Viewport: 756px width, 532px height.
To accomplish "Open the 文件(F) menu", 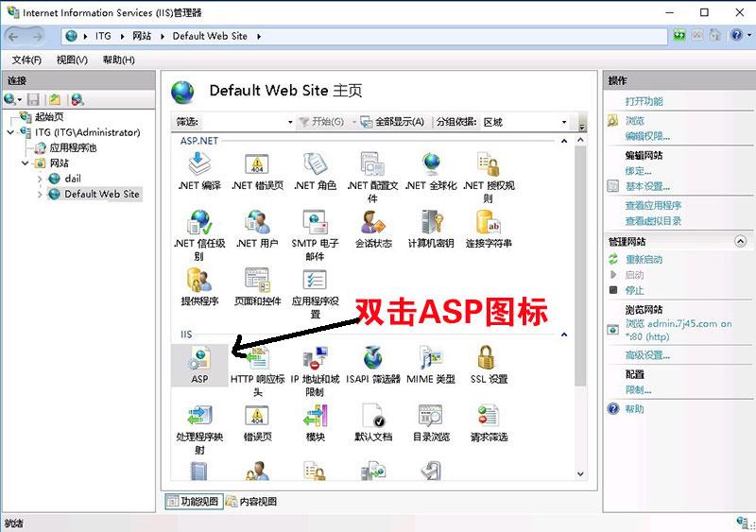I will 26,60.
